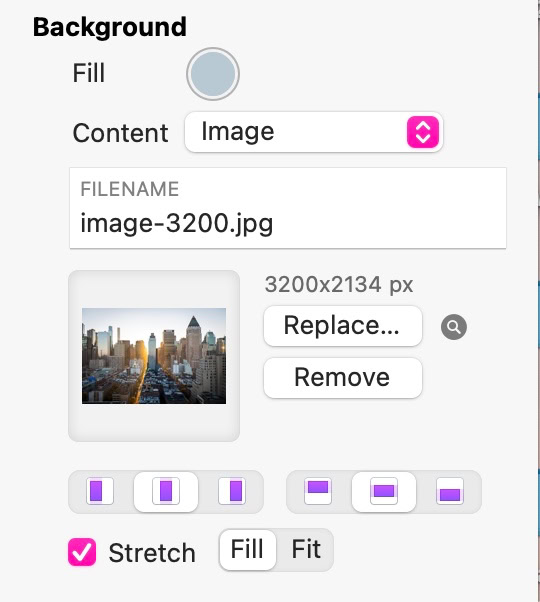Click the Stretch label text

[152, 553]
